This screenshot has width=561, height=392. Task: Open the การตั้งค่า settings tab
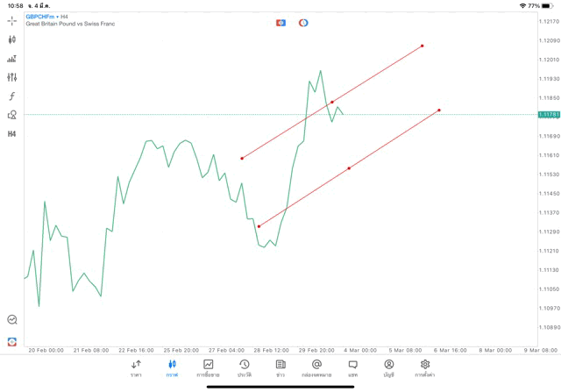point(425,368)
